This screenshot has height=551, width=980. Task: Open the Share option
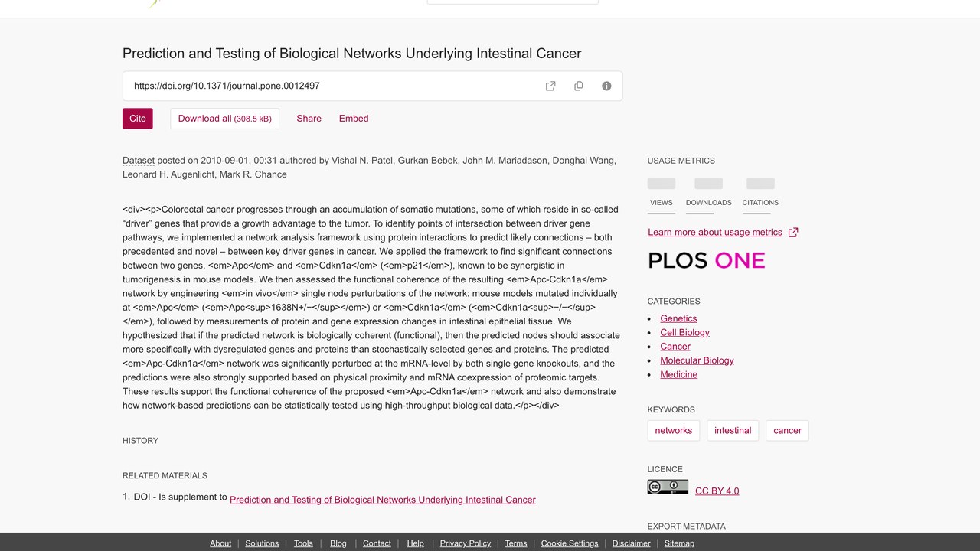point(309,119)
